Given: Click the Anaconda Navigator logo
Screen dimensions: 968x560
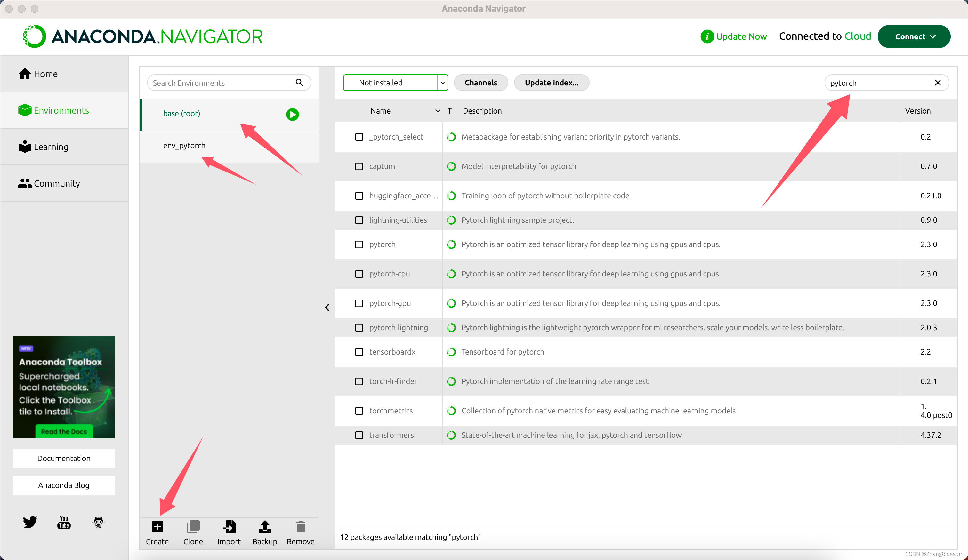Looking at the screenshot, I should tap(142, 36).
